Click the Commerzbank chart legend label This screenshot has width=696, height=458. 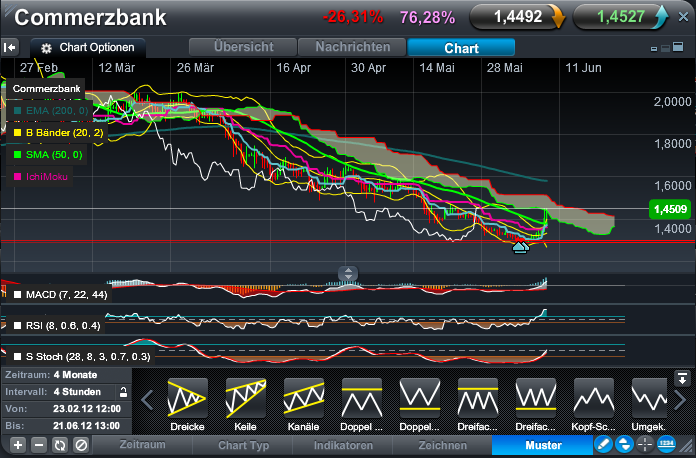click(x=46, y=89)
